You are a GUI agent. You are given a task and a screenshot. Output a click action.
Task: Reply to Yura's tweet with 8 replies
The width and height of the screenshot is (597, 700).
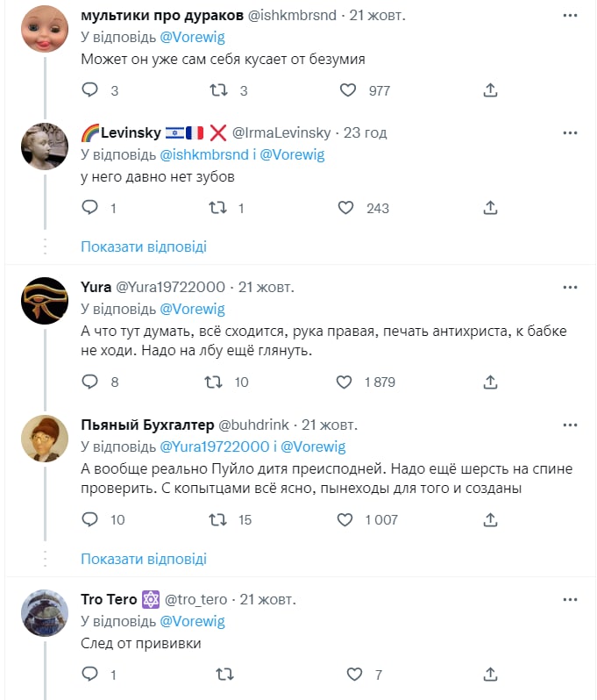click(x=89, y=382)
